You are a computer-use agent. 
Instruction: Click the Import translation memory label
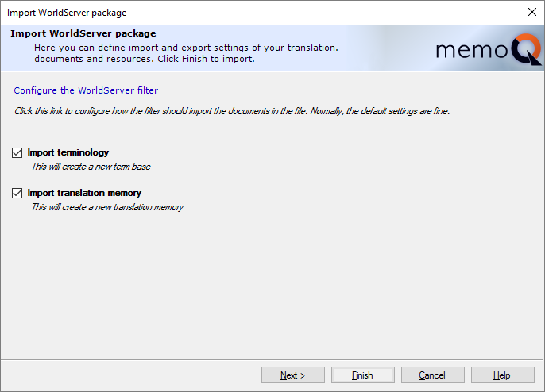point(84,193)
